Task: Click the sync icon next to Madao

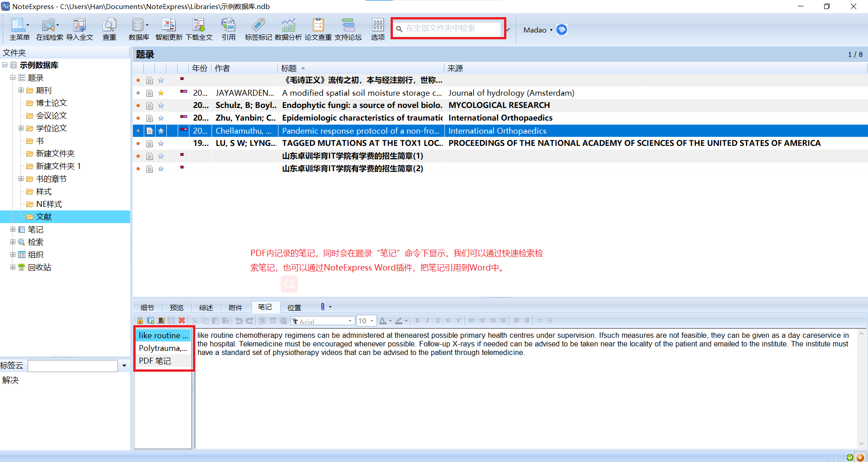Action: 561,30
